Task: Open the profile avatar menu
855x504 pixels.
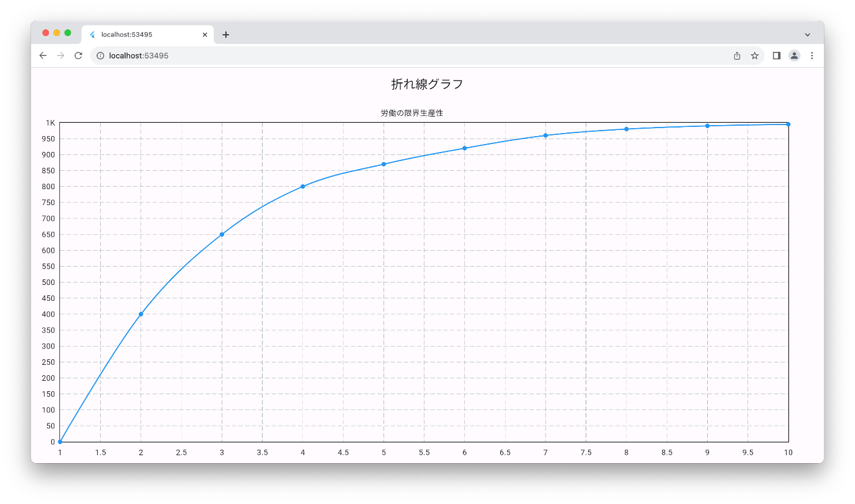Action: tap(794, 56)
